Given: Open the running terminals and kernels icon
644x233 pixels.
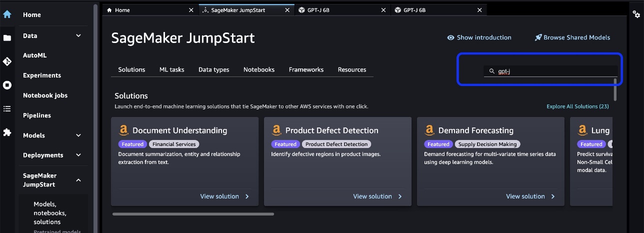Looking at the screenshot, I should 7,85.
